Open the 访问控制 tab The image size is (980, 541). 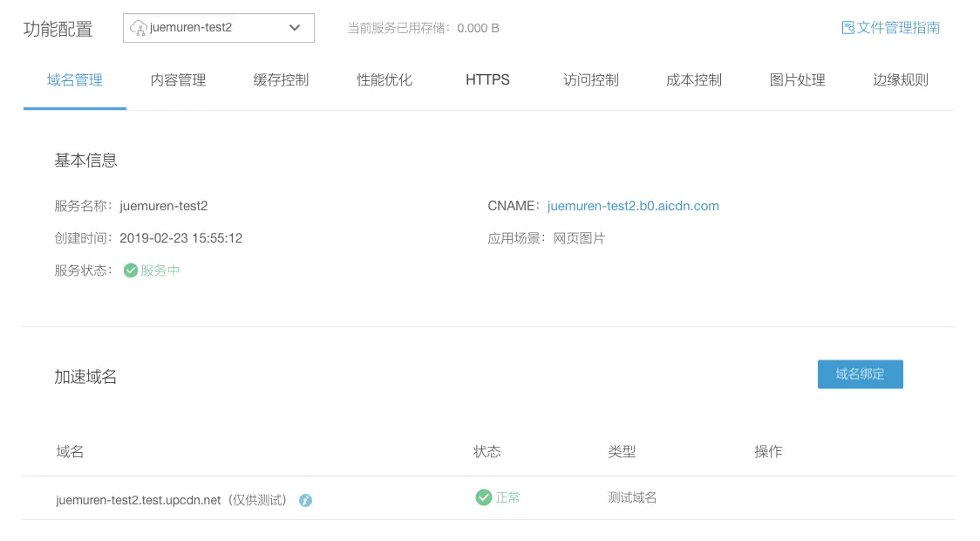(590, 80)
